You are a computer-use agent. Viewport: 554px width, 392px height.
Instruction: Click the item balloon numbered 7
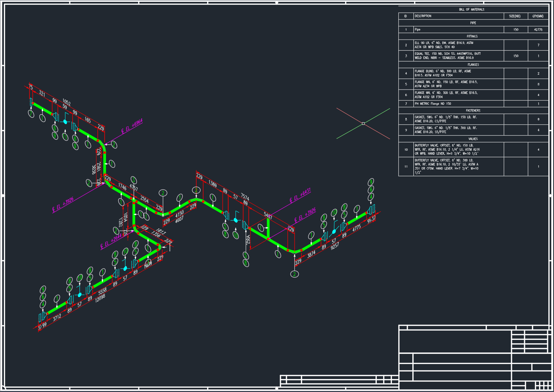point(31,114)
